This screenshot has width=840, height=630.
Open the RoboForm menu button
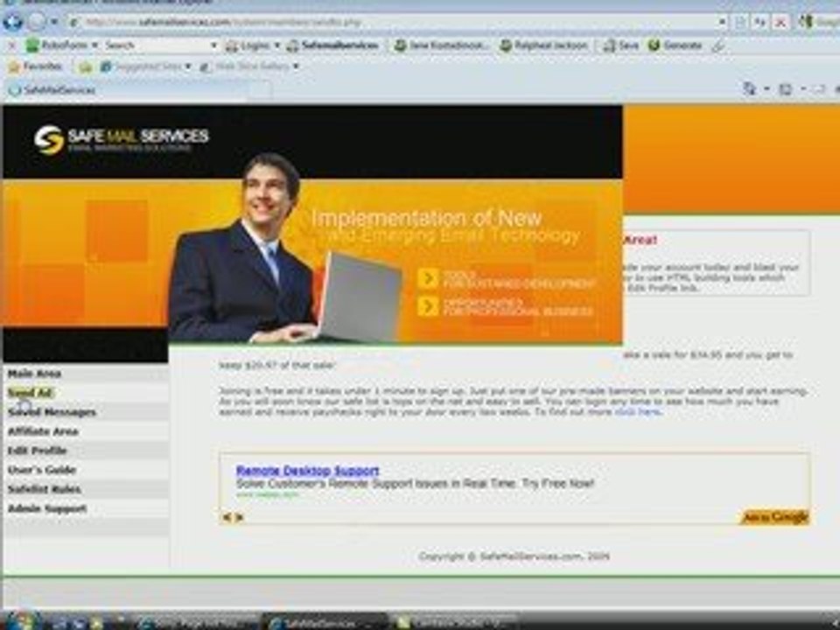click(61, 45)
